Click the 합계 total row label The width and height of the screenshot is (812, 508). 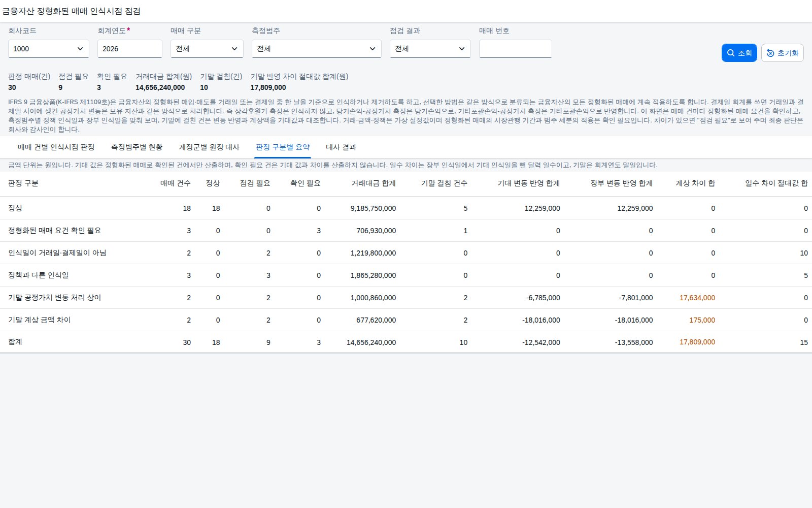coord(15,342)
